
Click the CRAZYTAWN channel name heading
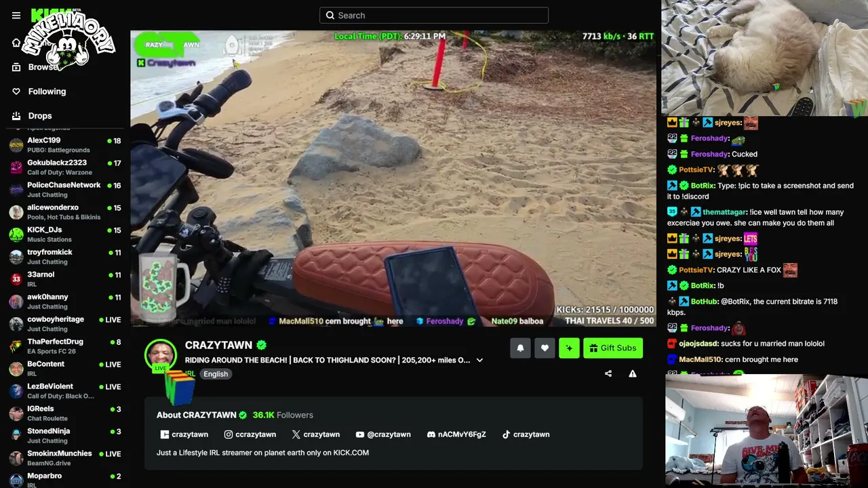click(218, 345)
